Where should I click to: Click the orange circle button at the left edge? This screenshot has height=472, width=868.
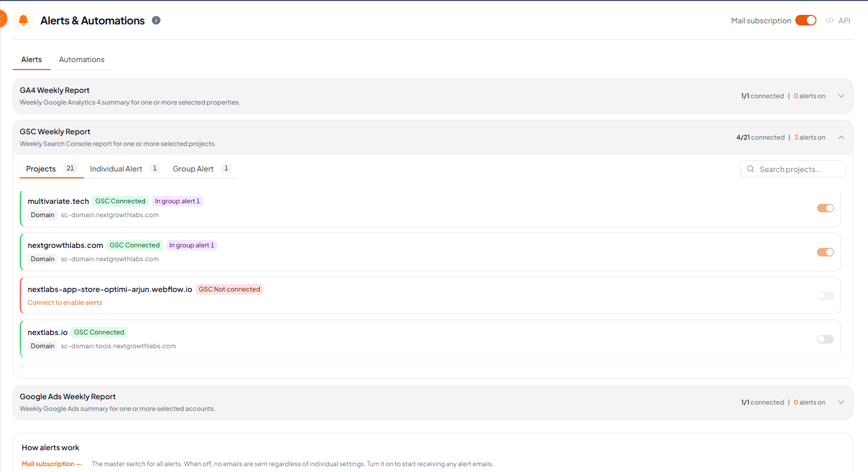[x=2, y=19]
